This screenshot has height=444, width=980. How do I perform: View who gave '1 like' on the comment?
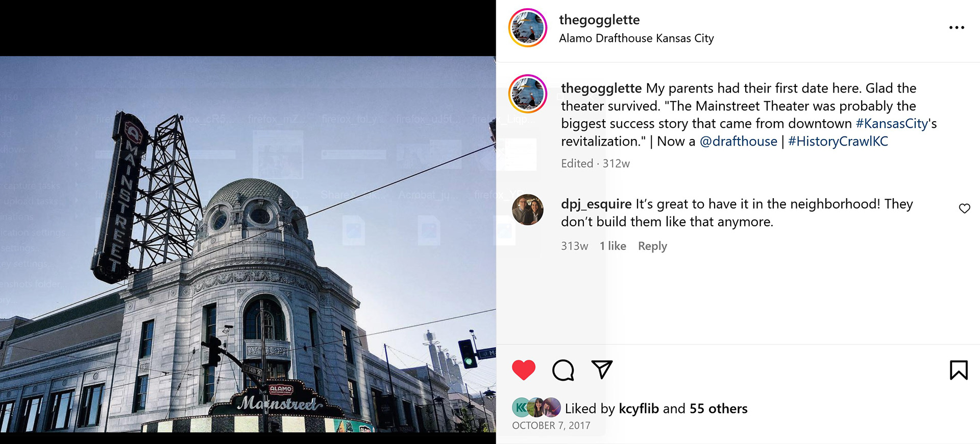(x=612, y=246)
